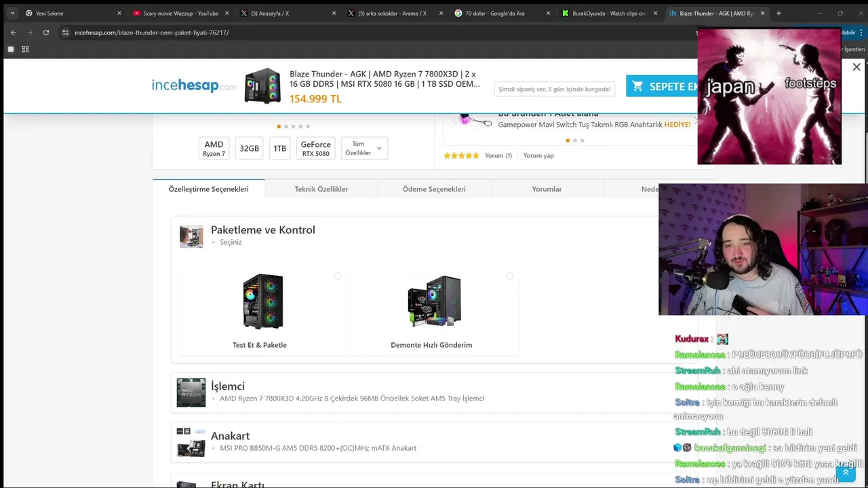The width and height of the screenshot is (868, 488).
Task: Click the İşlemci Ryzen processor icon
Action: tap(191, 392)
